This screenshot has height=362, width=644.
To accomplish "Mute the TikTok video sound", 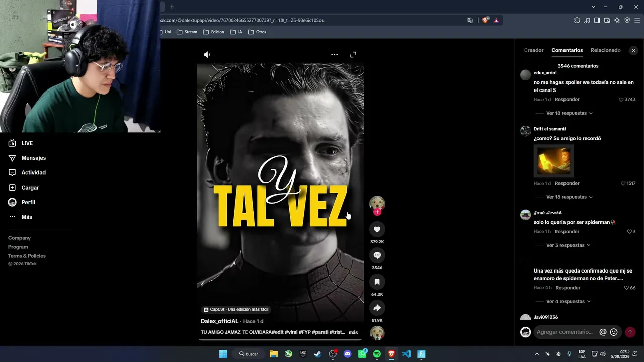I will (x=207, y=54).
